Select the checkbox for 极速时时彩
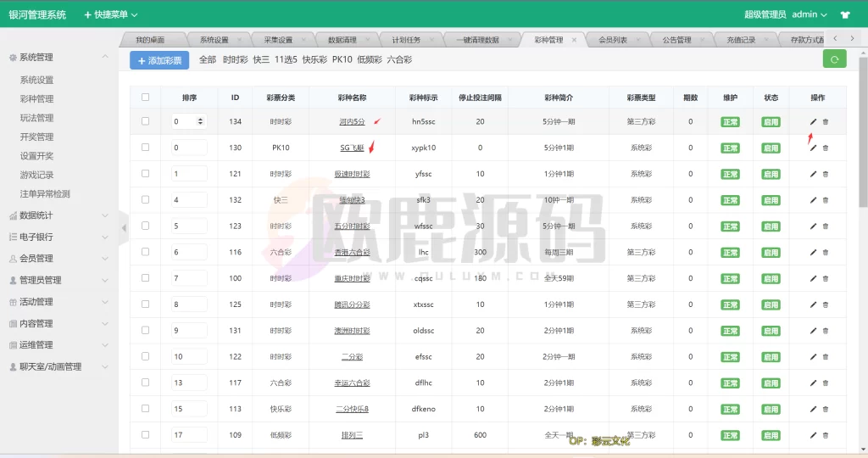This screenshot has height=458, width=868. (x=145, y=173)
